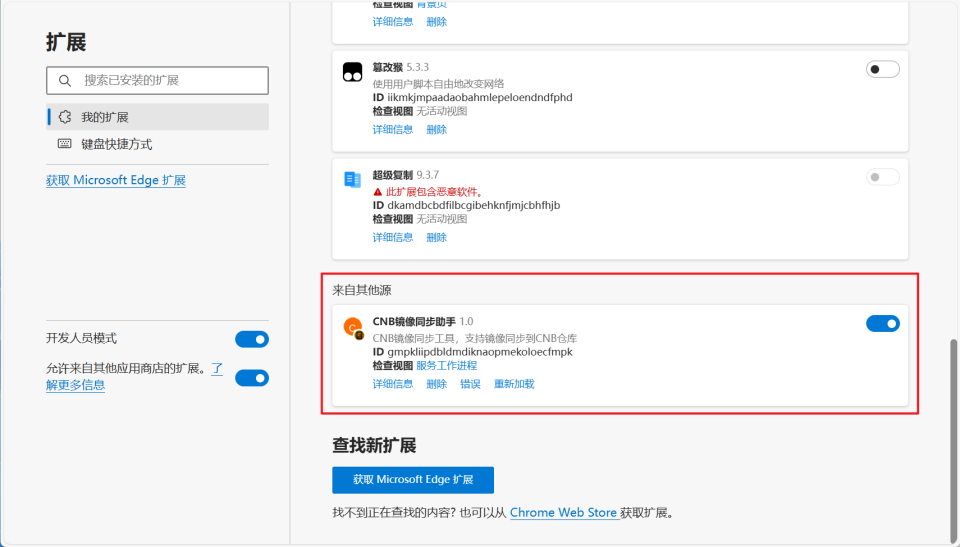Click the red malware warning triangle

click(378, 192)
